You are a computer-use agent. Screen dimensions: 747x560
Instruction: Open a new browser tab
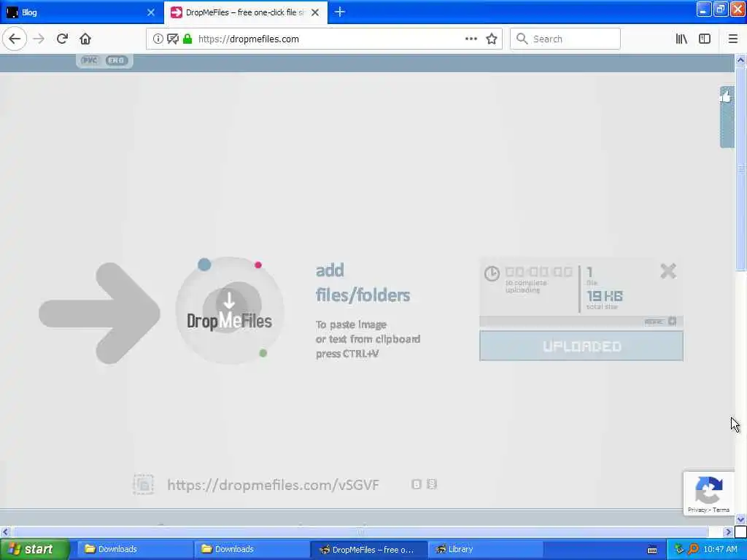click(x=340, y=12)
